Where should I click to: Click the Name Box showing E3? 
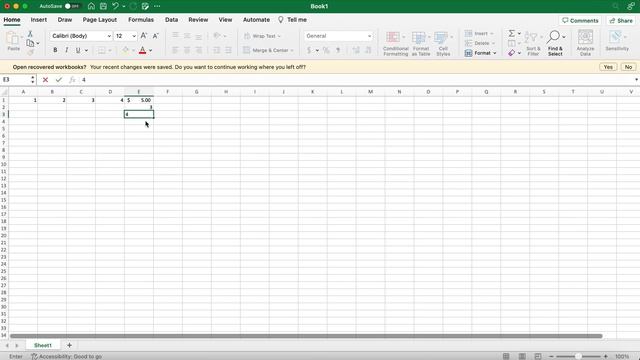tap(16, 80)
